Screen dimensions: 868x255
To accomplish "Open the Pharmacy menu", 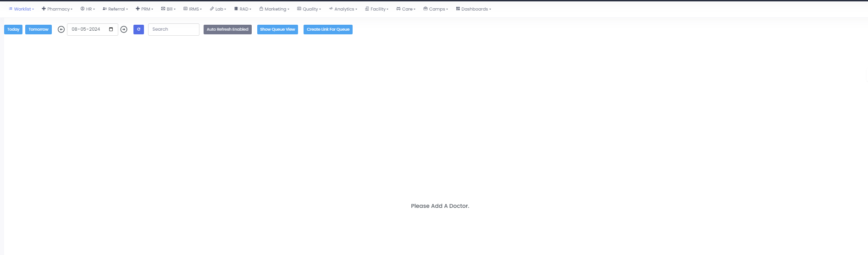I will coord(57,9).
